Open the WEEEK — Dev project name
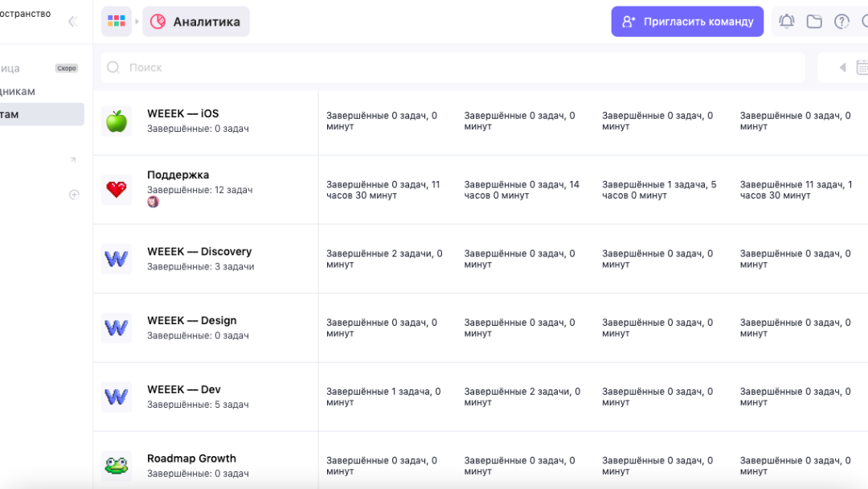Image resolution: width=868 pixels, height=489 pixels. click(x=184, y=389)
